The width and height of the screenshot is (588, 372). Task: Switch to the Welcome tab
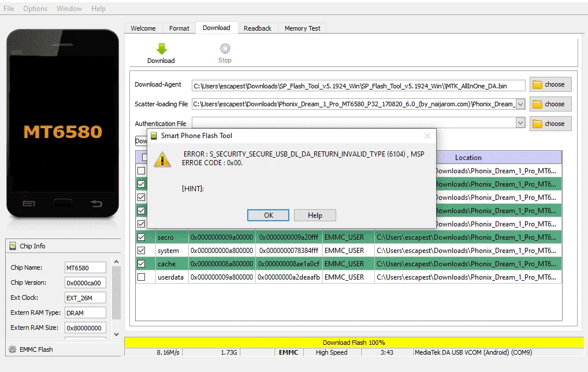[x=143, y=28]
